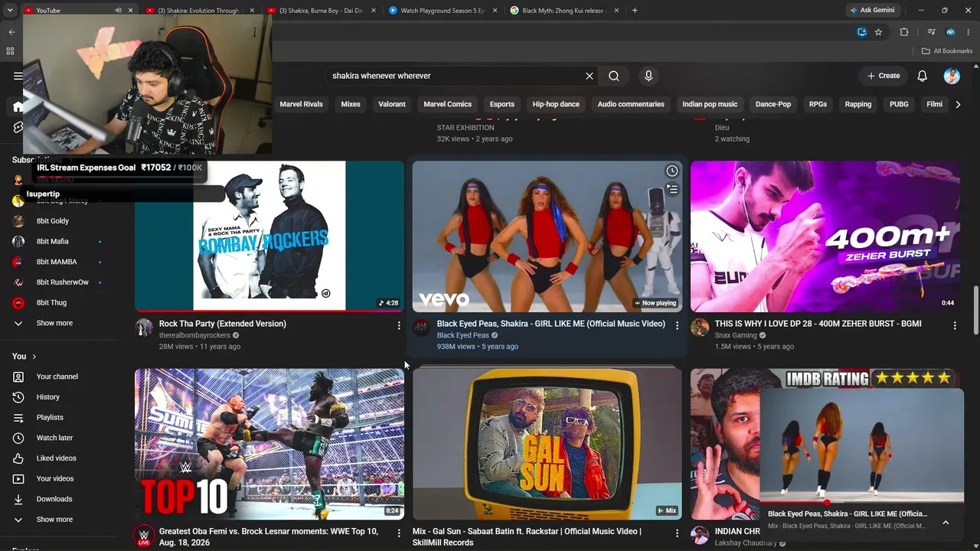
Task: Open Downloads from the sidebar
Action: 54,499
